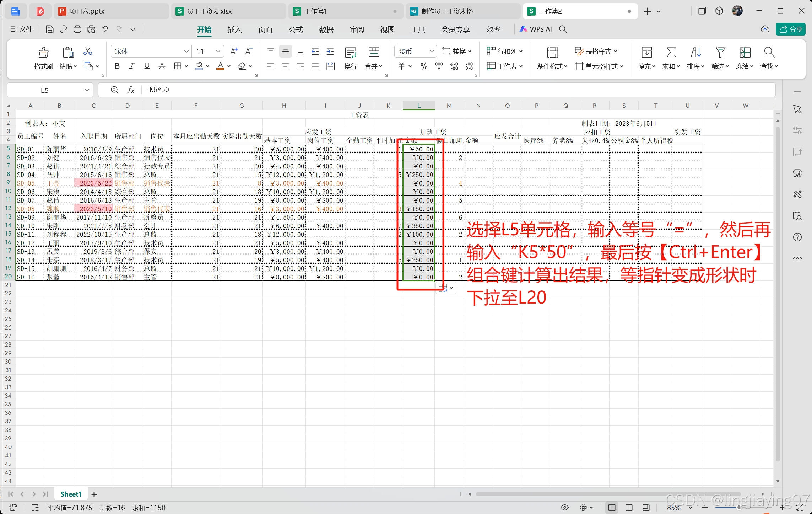Toggle Italic formatting
812x514 pixels.
[132, 66]
